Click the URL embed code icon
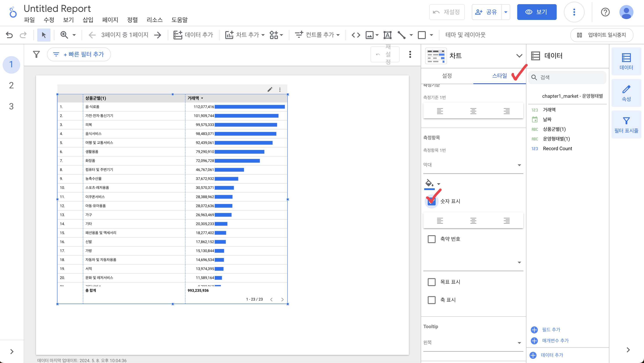This screenshot has height=363, width=644. click(x=356, y=35)
